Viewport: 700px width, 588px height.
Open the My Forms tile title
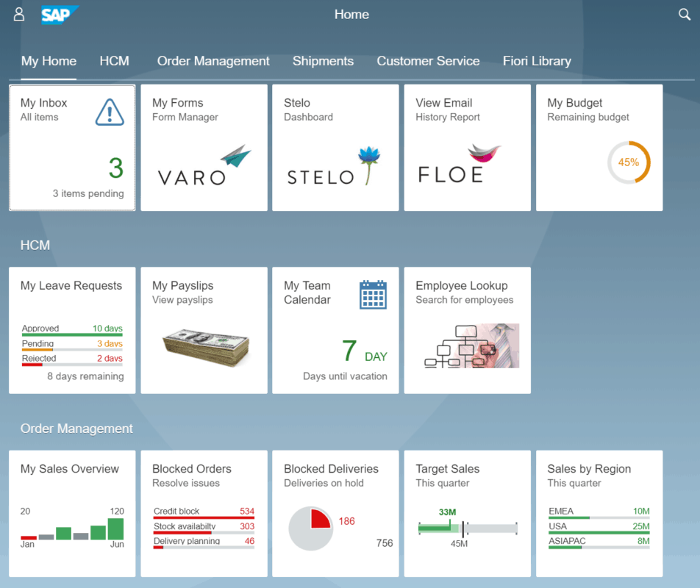178,103
